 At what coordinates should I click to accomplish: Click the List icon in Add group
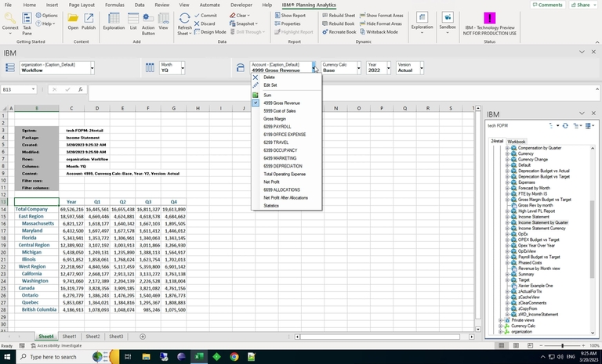point(133,21)
